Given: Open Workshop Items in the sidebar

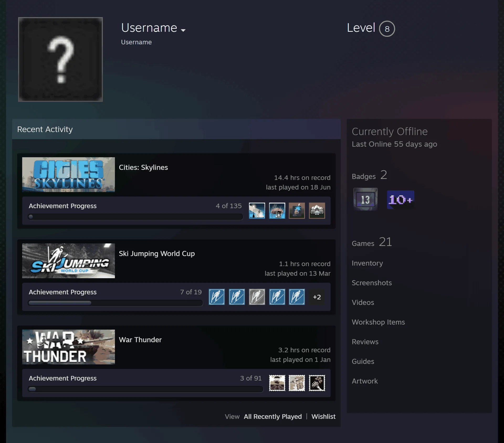Looking at the screenshot, I should [x=378, y=322].
